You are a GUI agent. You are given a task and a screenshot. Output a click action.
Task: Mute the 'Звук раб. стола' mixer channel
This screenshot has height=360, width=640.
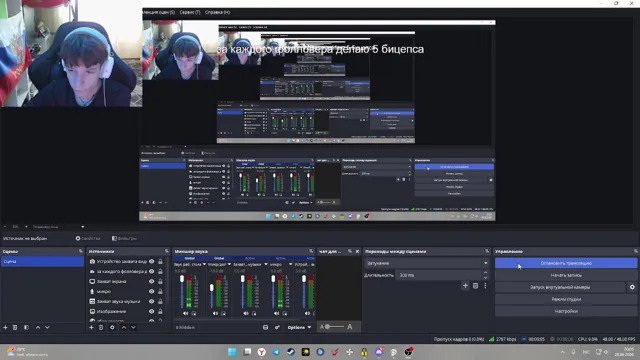(186, 313)
